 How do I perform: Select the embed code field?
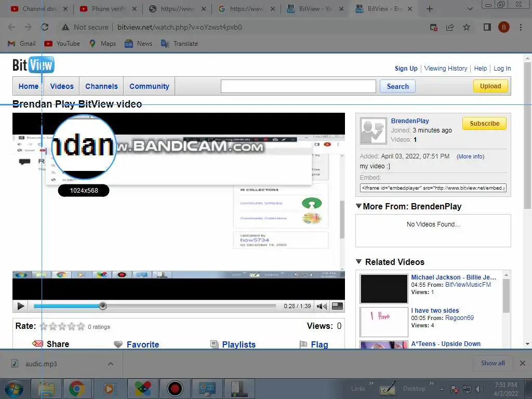[433, 188]
